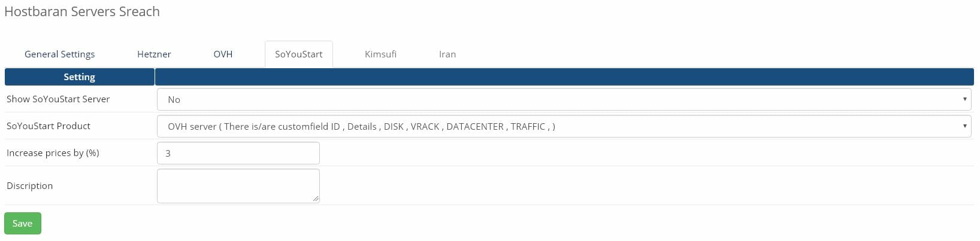Switch to the Hetzner tab
The image size is (980, 241).
coord(154,54)
